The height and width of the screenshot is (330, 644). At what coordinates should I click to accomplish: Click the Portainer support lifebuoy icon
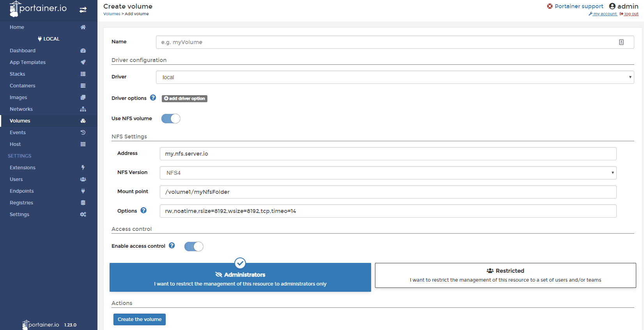pos(550,6)
